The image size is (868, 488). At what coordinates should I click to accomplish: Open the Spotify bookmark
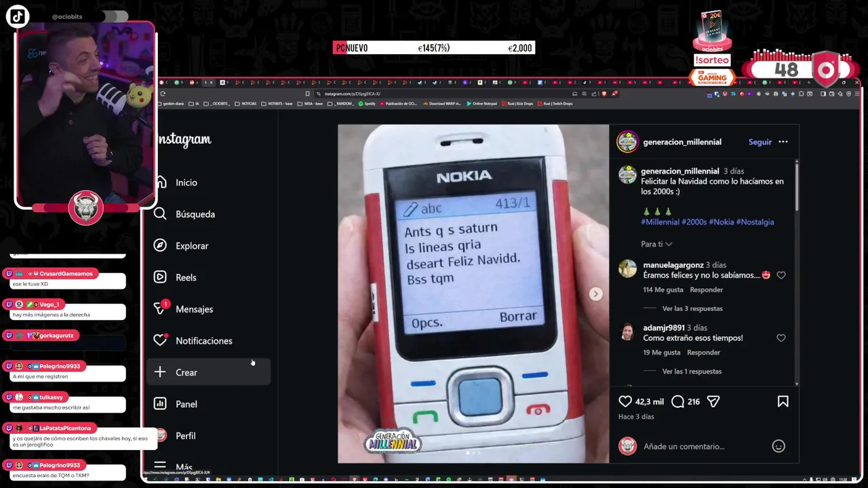367,104
